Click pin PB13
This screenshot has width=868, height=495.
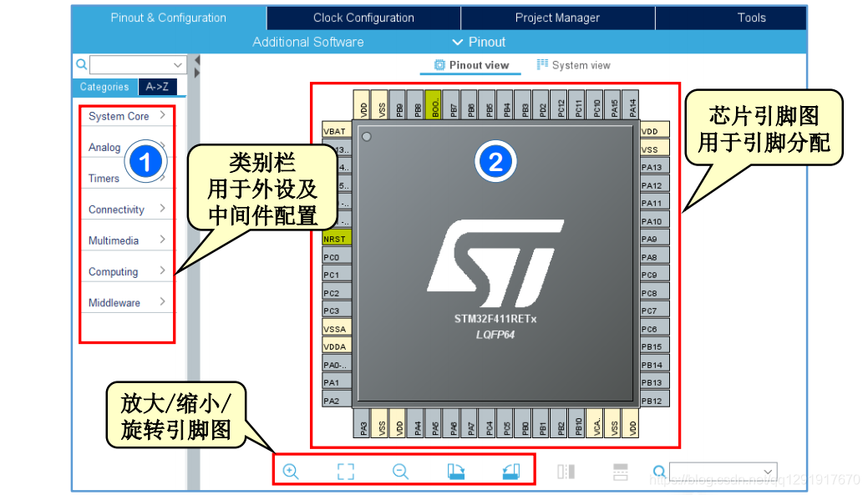(x=655, y=382)
